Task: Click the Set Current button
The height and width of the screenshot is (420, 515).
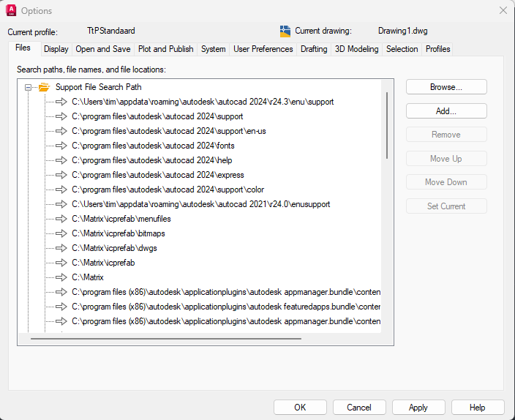Action: [x=446, y=206]
